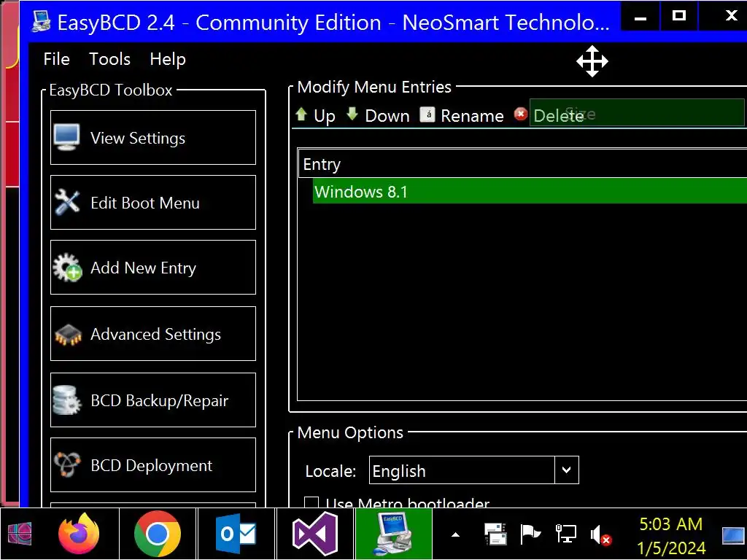747x560 pixels.
Task: Select the Windows 8.1 boot entry
Action: [530, 192]
